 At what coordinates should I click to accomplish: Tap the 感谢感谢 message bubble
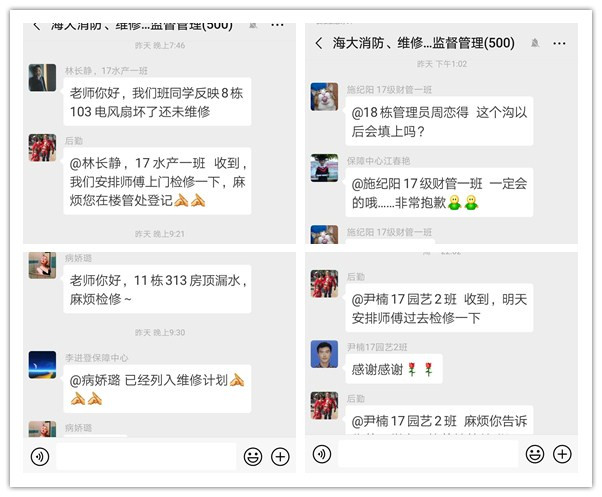[394, 369]
